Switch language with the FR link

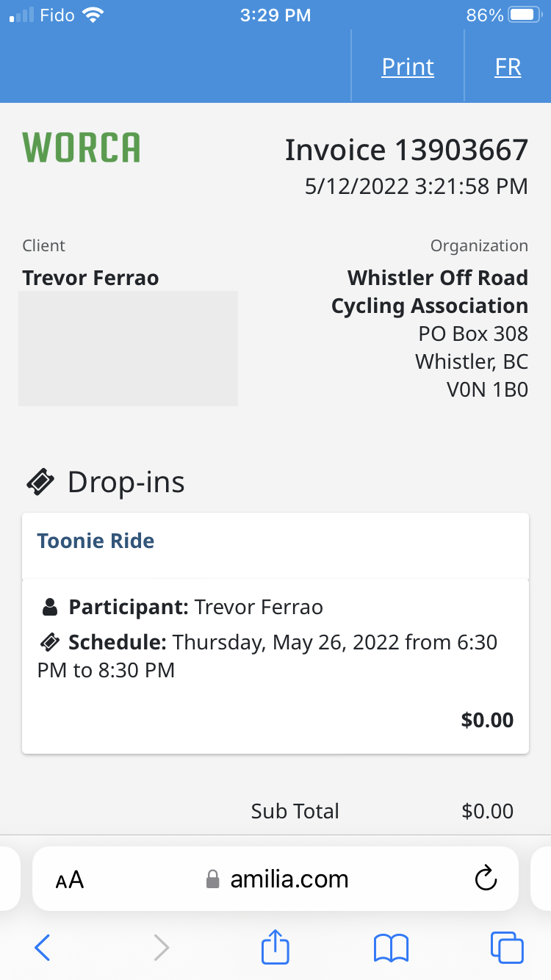coord(508,67)
